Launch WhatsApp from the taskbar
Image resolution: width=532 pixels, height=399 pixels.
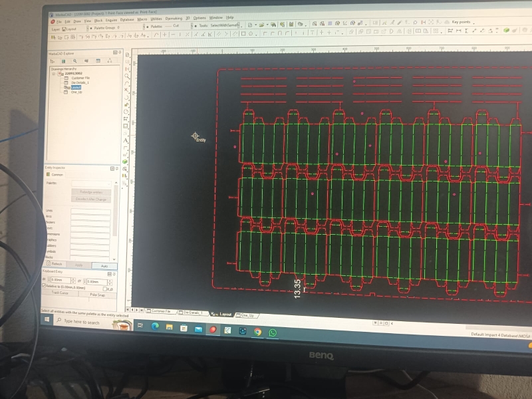pyautogui.click(x=273, y=332)
